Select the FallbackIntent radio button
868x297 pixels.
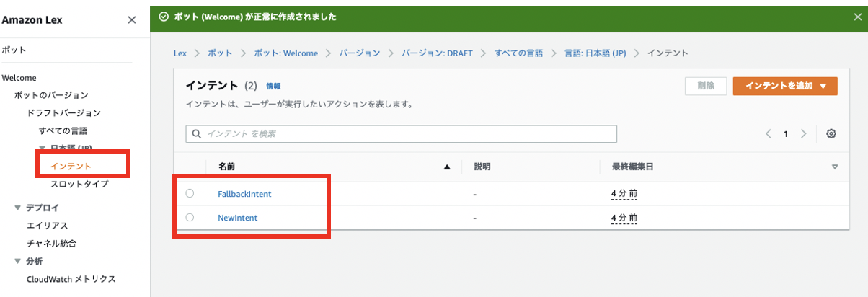click(x=190, y=193)
